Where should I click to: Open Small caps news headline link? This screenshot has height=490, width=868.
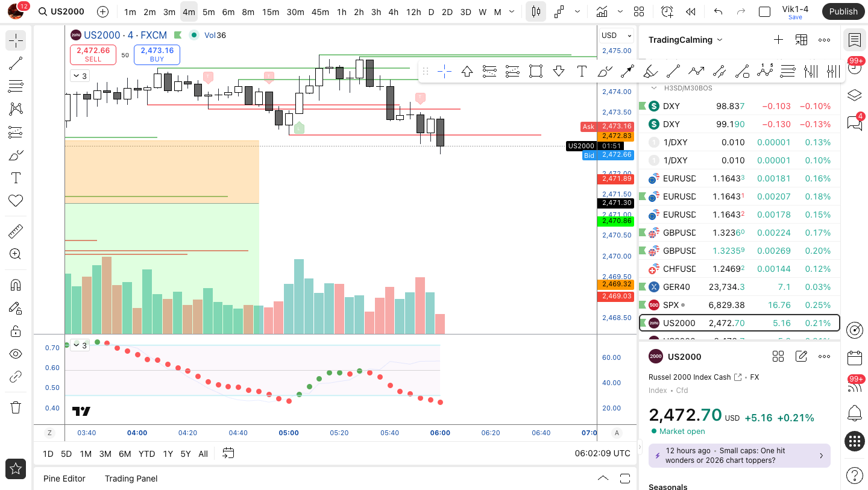[x=740, y=456]
